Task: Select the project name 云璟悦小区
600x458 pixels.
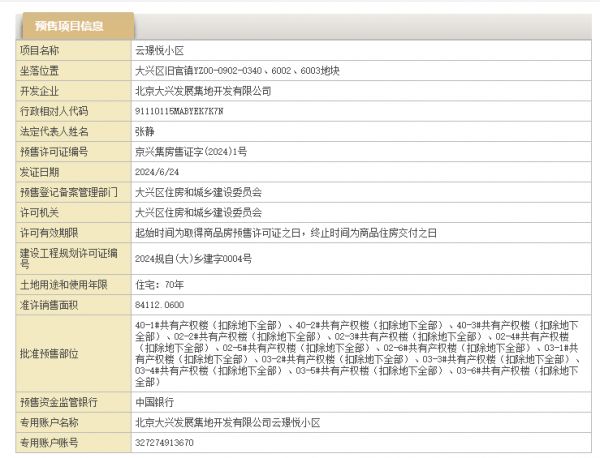Action: (160, 50)
